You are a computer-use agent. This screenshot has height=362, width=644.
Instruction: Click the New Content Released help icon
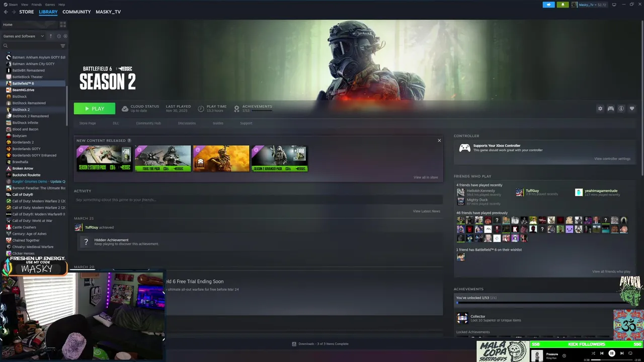(x=129, y=141)
